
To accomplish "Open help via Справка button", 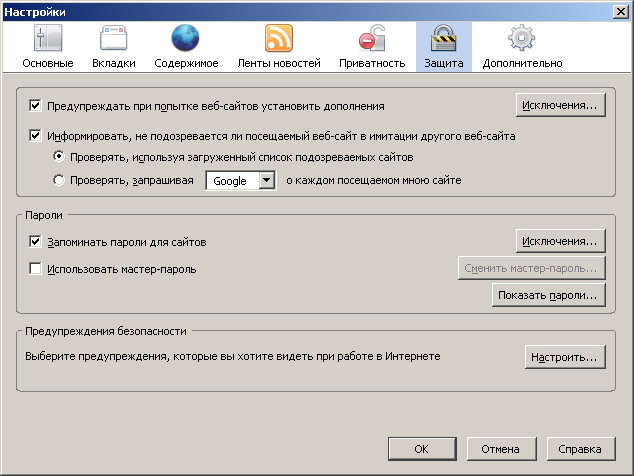I will pos(581,448).
